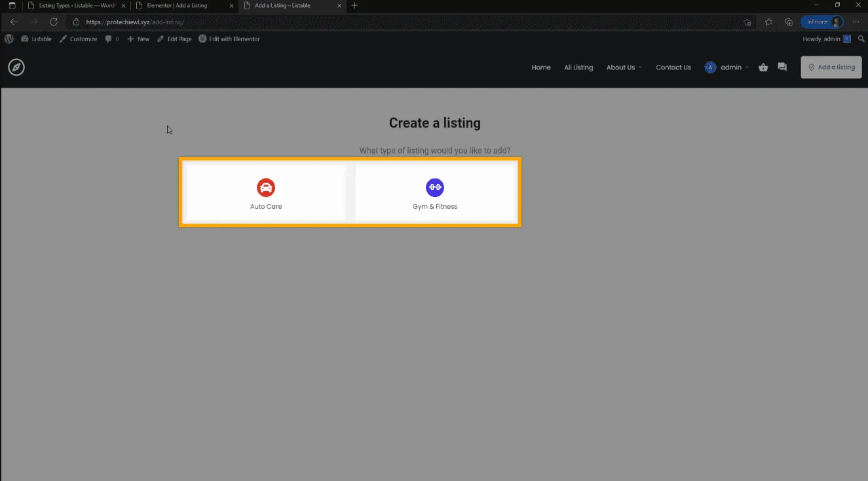868x481 pixels.
Task: Open the shopping basket icon
Action: 763,67
